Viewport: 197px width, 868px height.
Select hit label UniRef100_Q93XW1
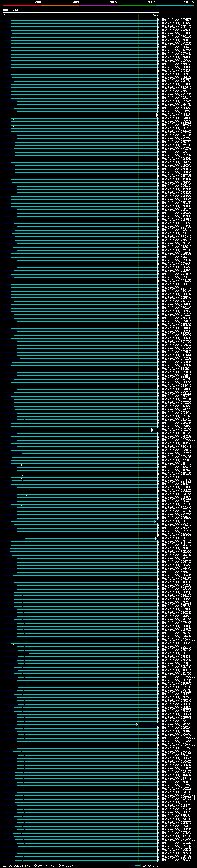point(177,43)
